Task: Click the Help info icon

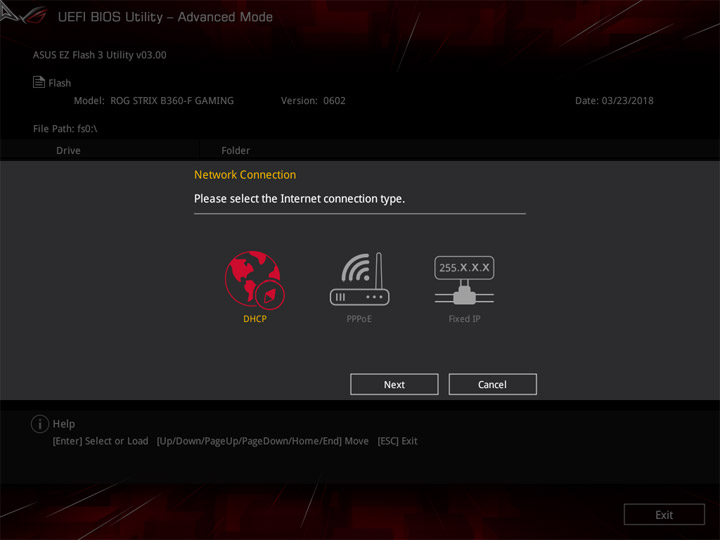Action: click(40, 424)
